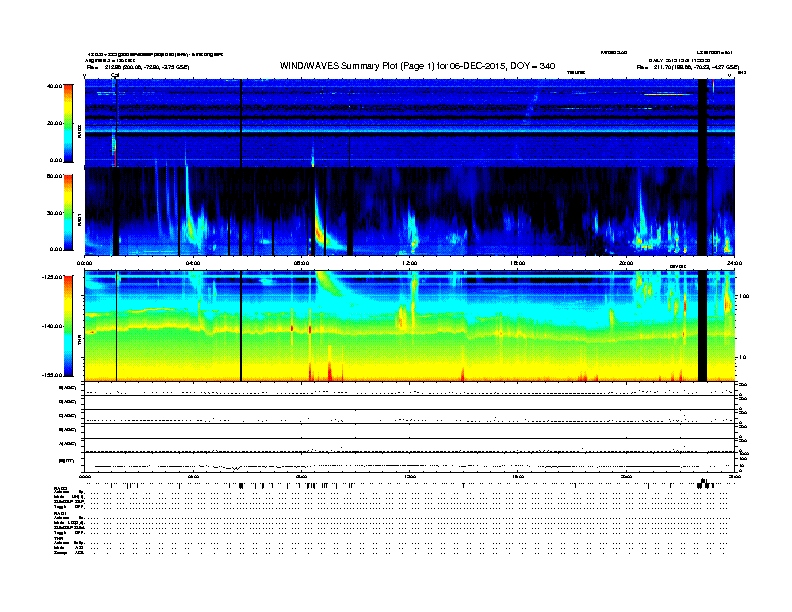Click the thin black vertical line in TNR before 06:00

(x=241, y=326)
